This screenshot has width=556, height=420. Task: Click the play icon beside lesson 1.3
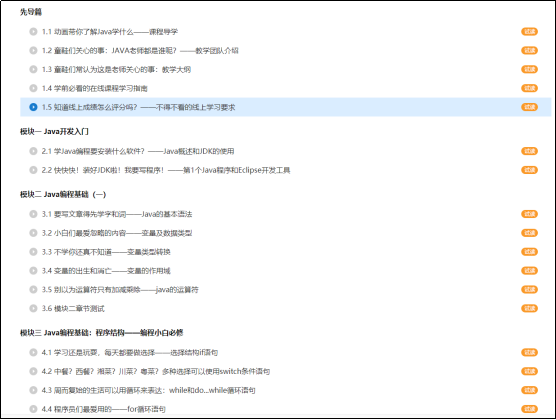[33, 69]
